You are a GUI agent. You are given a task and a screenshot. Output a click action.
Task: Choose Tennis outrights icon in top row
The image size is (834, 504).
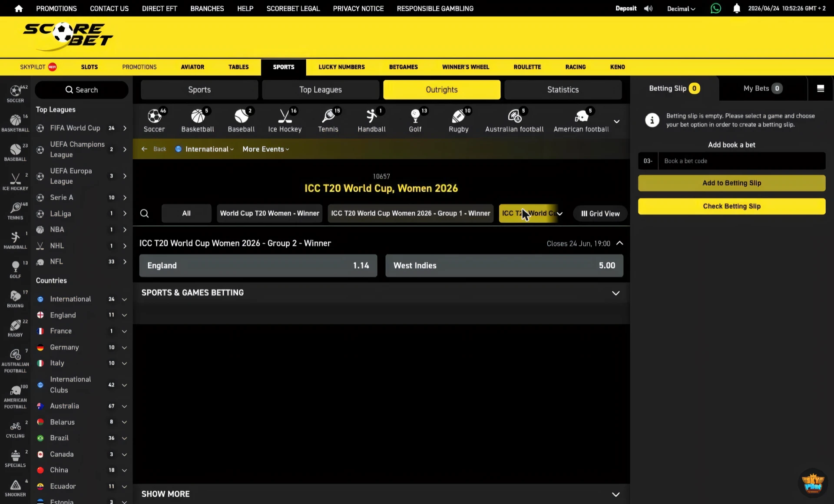(x=328, y=120)
